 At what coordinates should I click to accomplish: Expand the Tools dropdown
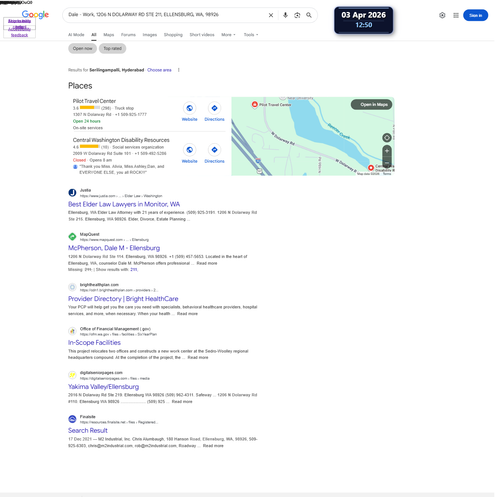251,35
